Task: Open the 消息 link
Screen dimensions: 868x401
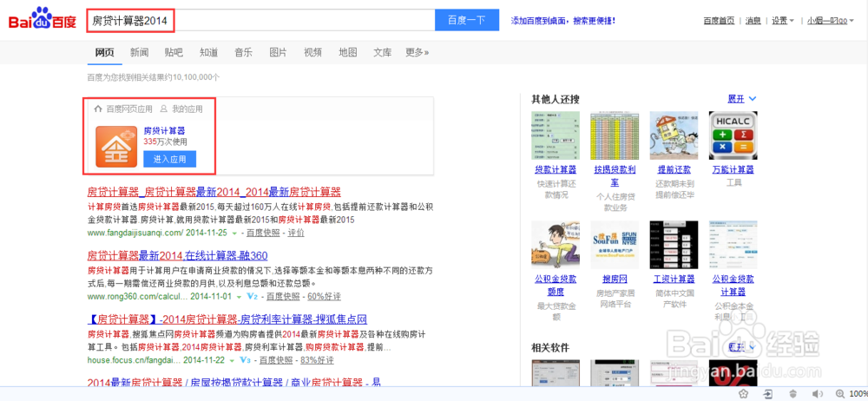Action: (x=753, y=21)
